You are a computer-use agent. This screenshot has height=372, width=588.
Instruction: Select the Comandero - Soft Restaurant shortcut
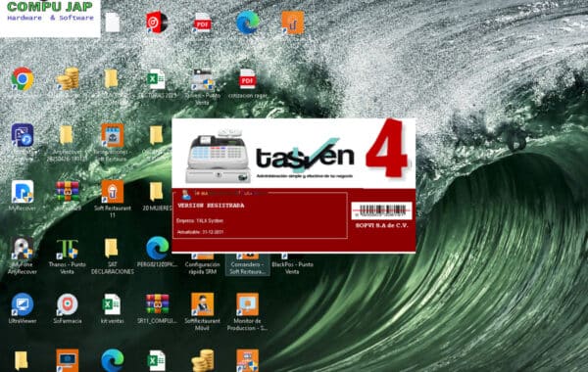[248, 264]
